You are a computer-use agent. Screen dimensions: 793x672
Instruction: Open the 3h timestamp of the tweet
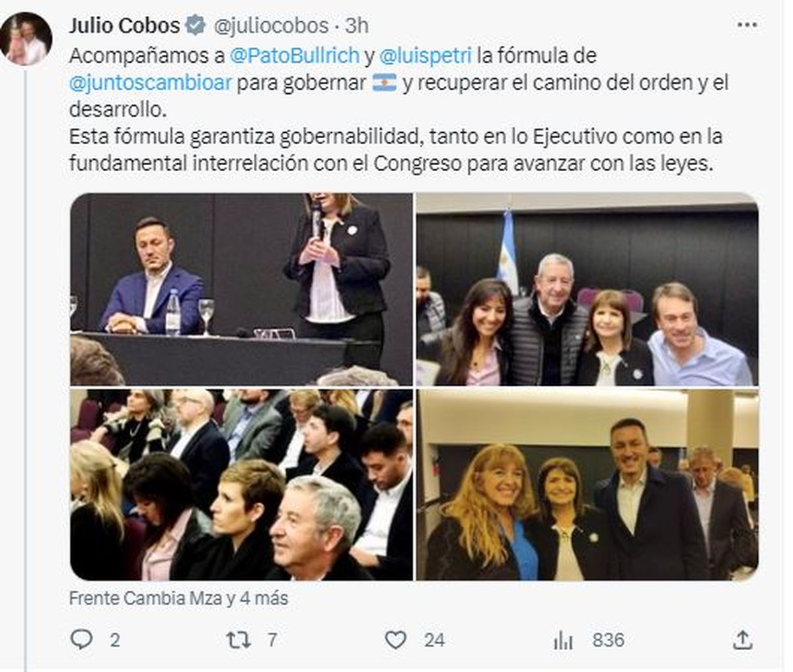[358, 26]
